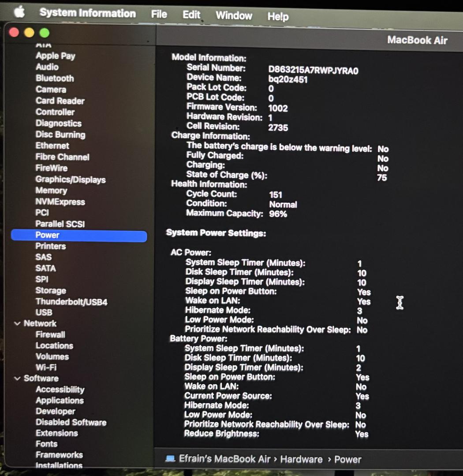Image resolution: width=463 pixels, height=476 pixels.
Task: Select the Network category label
Action: [x=40, y=324]
